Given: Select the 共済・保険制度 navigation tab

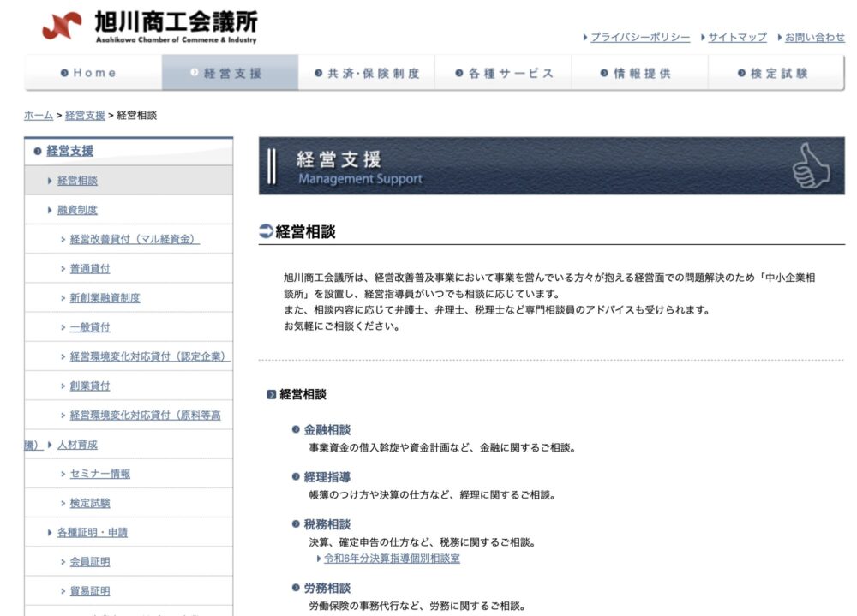Looking at the screenshot, I should point(367,74).
